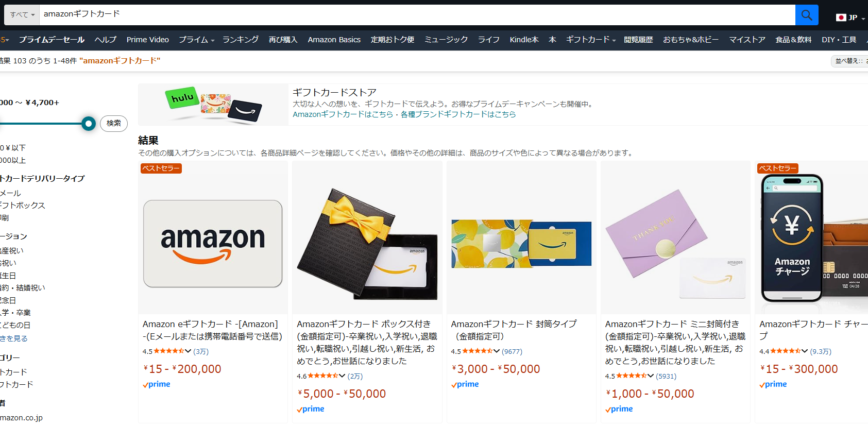The height and width of the screenshot is (426, 868).
Task: Click the 検索 price filter button
Action: [x=114, y=123]
